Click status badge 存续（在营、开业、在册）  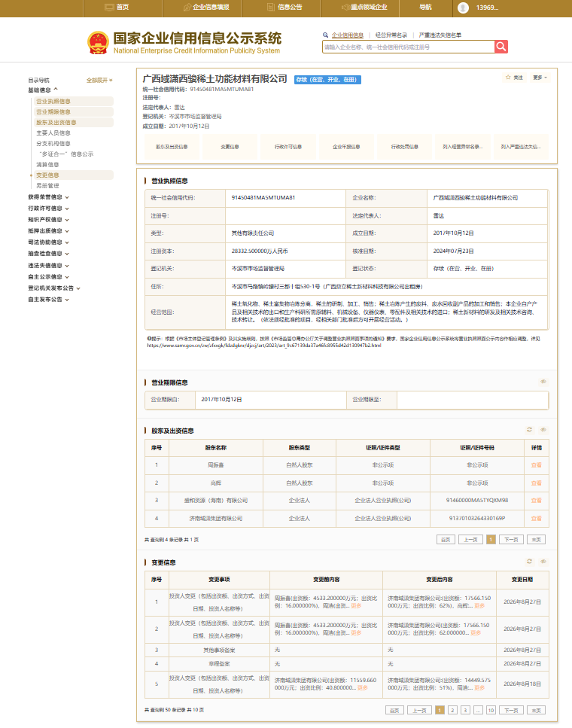click(328, 79)
